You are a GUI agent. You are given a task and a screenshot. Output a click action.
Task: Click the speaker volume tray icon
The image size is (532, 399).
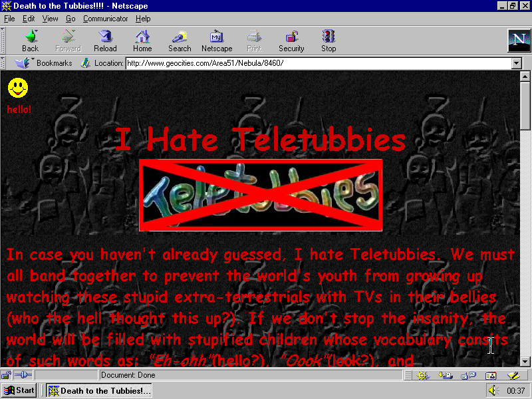(493, 390)
